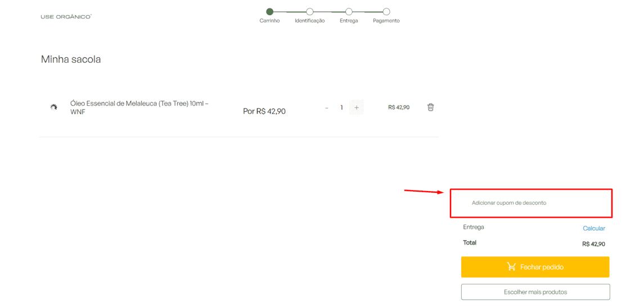The width and height of the screenshot is (644, 308).
Task: Decrease quantity with the minus button
Action: (327, 107)
